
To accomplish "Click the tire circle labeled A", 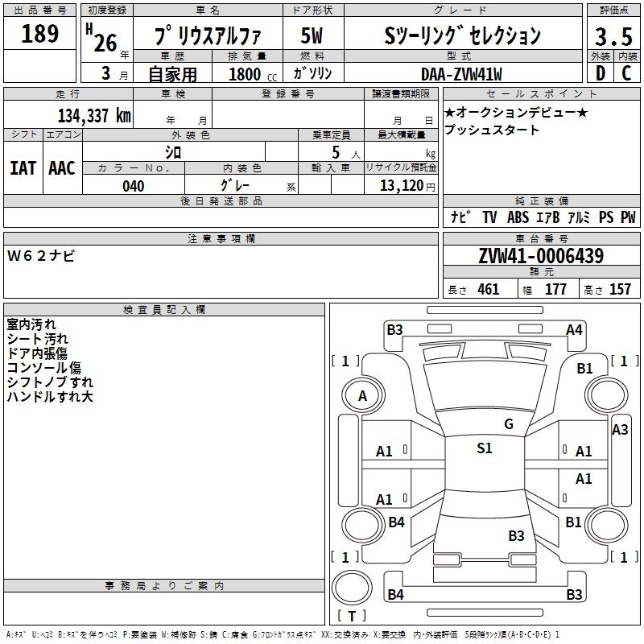I will 363,396.
